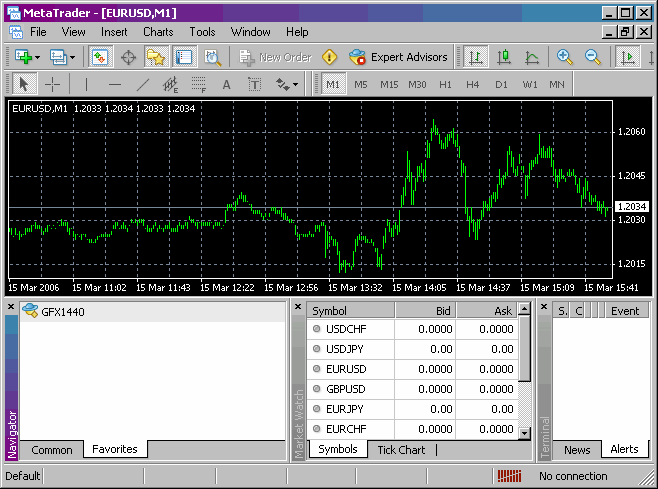The height and width of the screenshot is (489, 658).
Task: Enable the M15 timeframe
Action: click(389, 85)
